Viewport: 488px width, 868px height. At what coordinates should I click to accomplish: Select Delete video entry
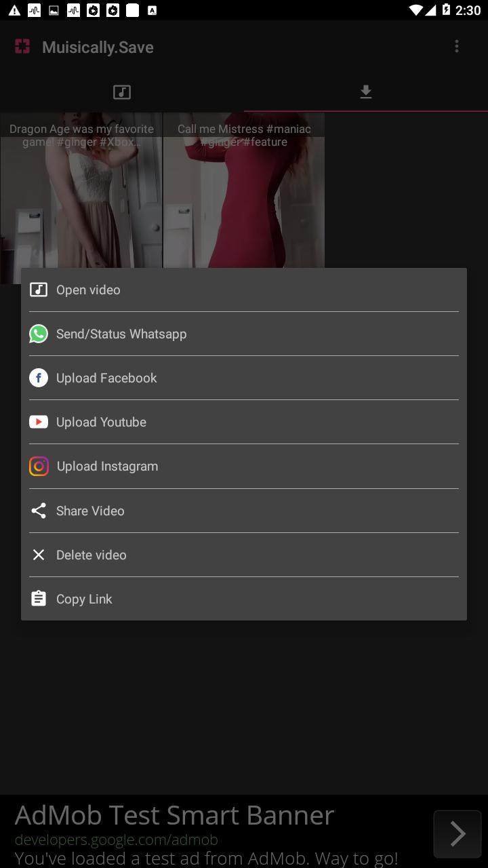tap(244, 555)
